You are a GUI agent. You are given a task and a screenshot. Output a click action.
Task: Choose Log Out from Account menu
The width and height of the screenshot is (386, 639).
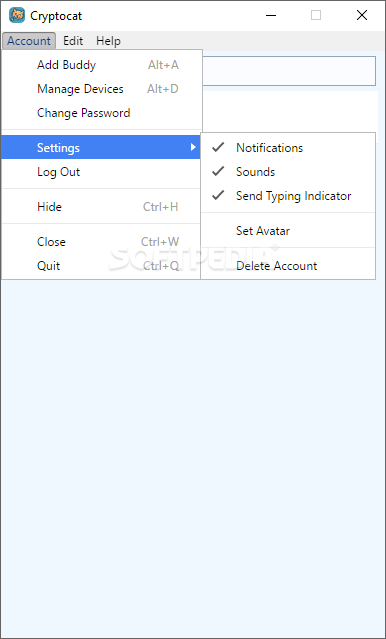point(101,172)
